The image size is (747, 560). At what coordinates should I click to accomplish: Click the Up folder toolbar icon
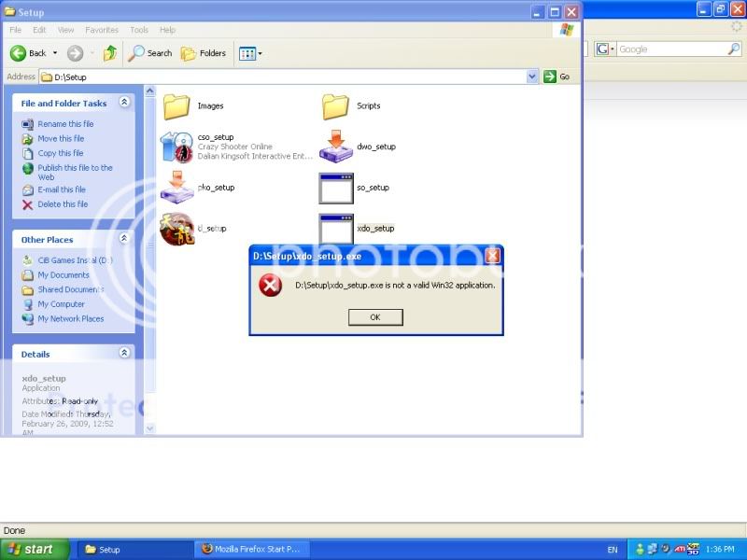point(110,53)
